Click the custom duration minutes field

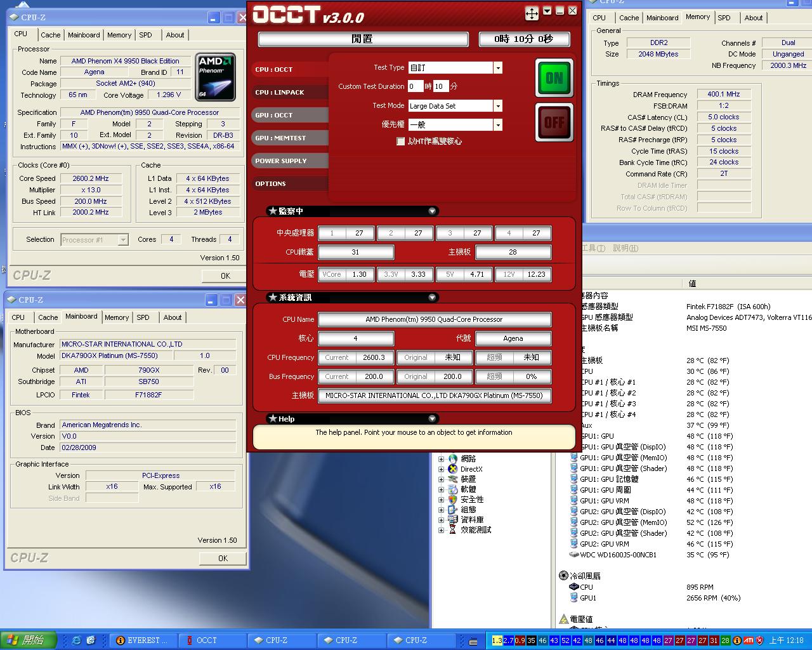(x=441, y=86)
